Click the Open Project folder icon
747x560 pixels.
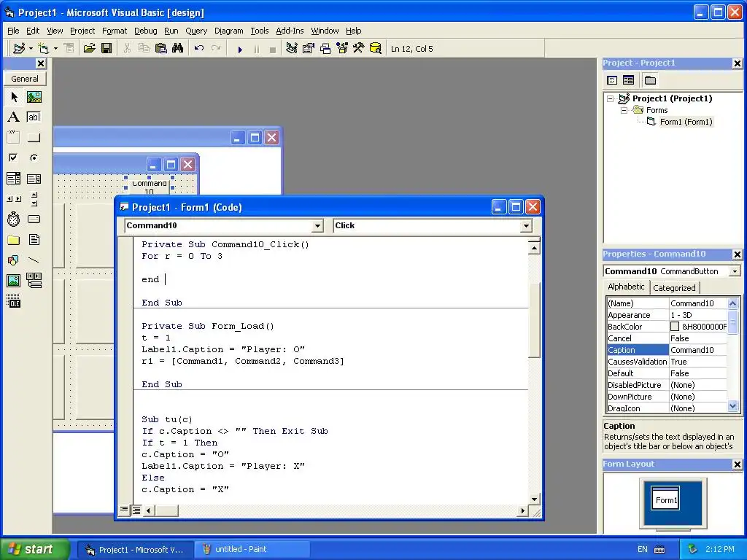click(89, 48)
